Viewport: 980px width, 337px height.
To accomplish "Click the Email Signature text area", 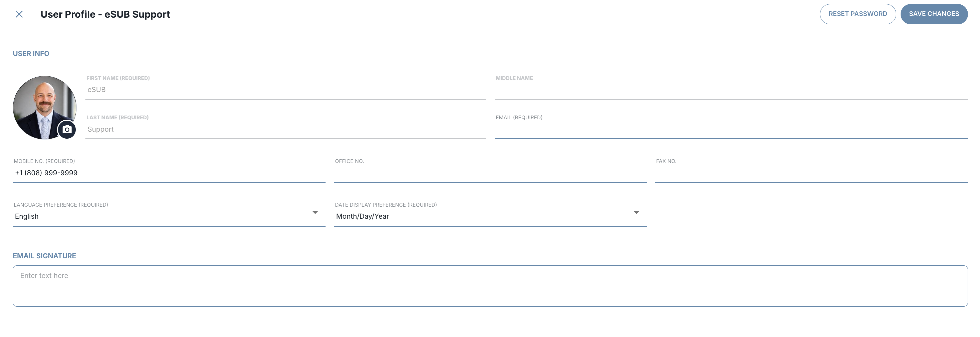I will (490, 286).
